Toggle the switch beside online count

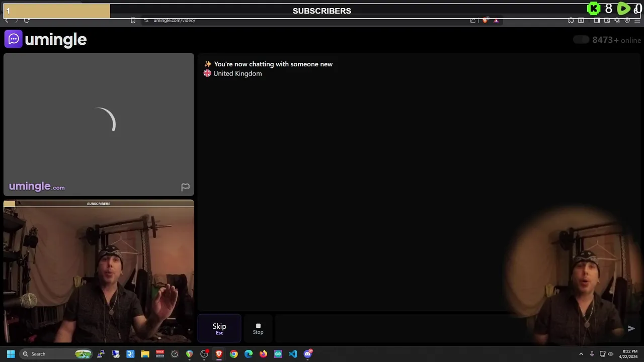581,40
